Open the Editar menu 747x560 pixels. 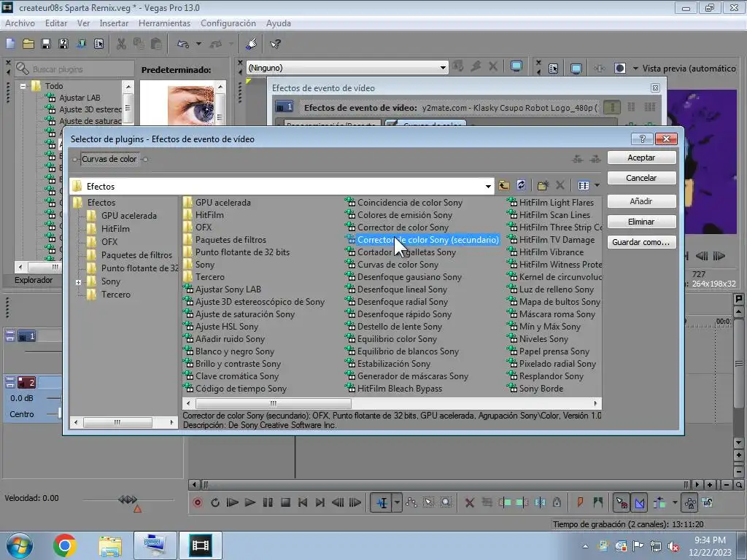pyautogui.click(x=55, y=23)
